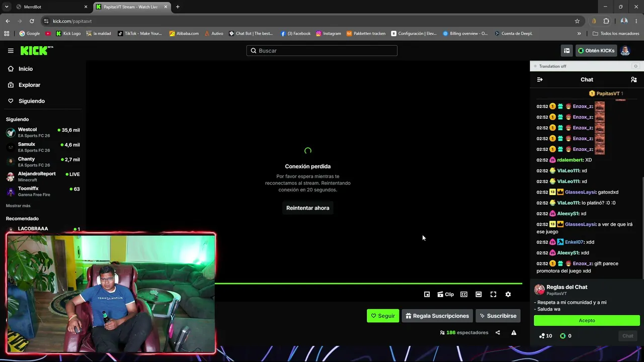Open chat users list icon
This screenshot has width=644, height=362.
[633, 79]
